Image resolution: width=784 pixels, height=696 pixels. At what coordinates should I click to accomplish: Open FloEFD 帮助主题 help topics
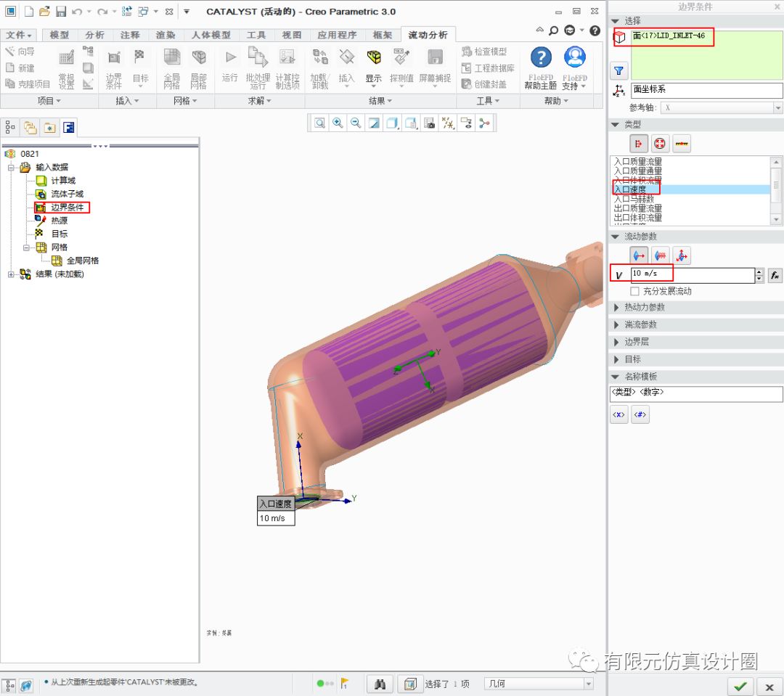(x=541, y=67)
